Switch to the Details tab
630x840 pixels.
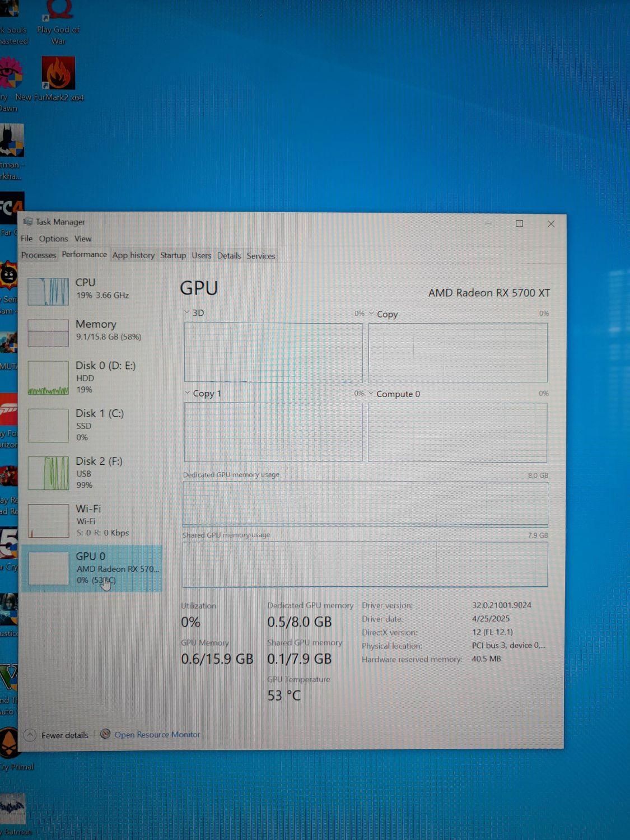[x=229, y=256]
